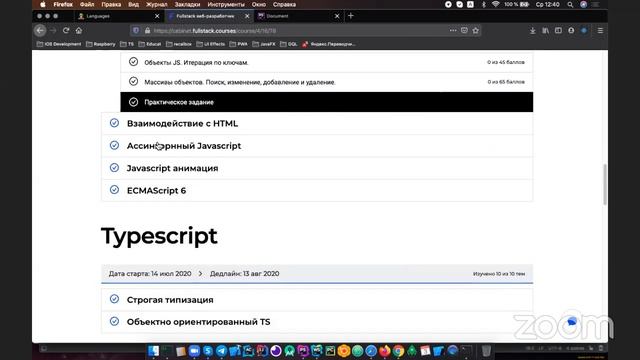640x360 pixels.
Task: Open Finder from the dock
Action: [x=153, y=351]
